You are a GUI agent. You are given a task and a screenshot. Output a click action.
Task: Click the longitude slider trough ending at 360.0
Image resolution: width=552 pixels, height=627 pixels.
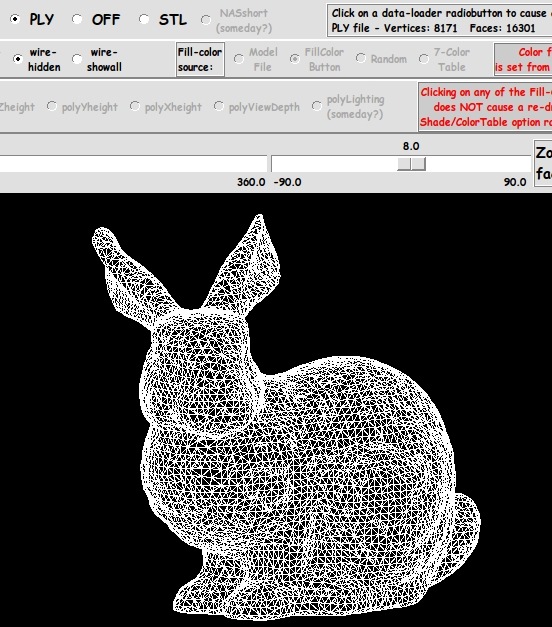click(134, 164)
